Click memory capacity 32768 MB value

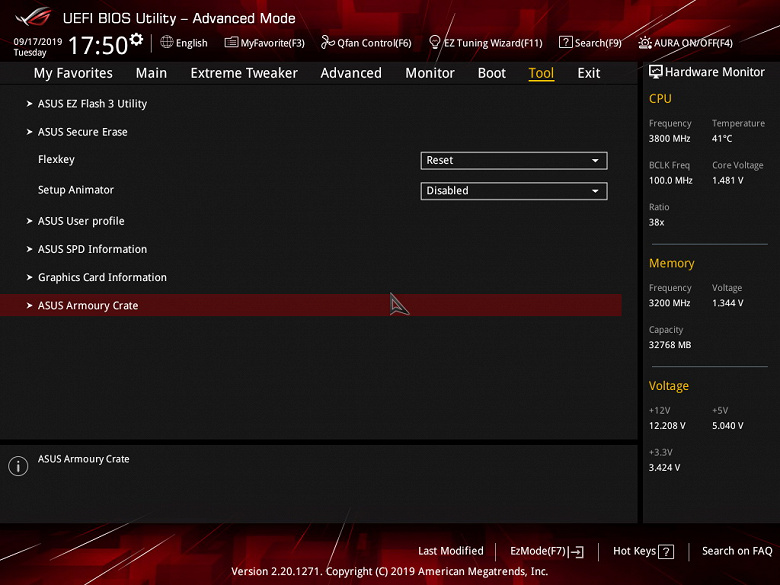point(670,345)
